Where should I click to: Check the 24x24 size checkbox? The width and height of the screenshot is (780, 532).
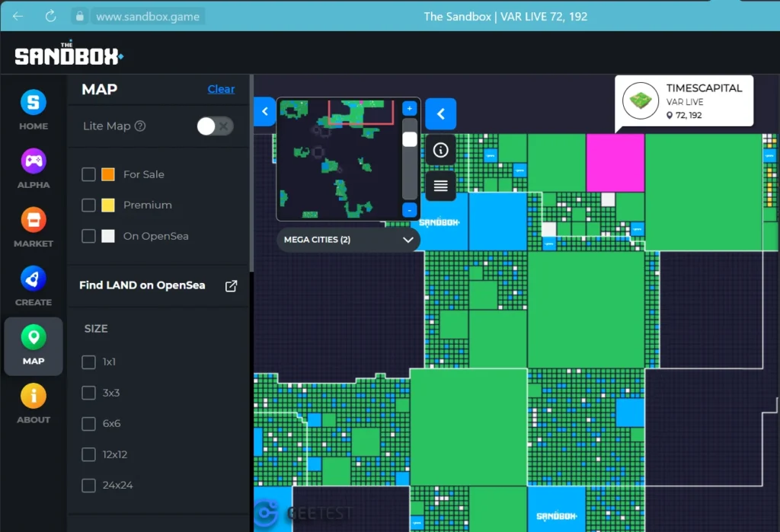[x=88, y=486]
